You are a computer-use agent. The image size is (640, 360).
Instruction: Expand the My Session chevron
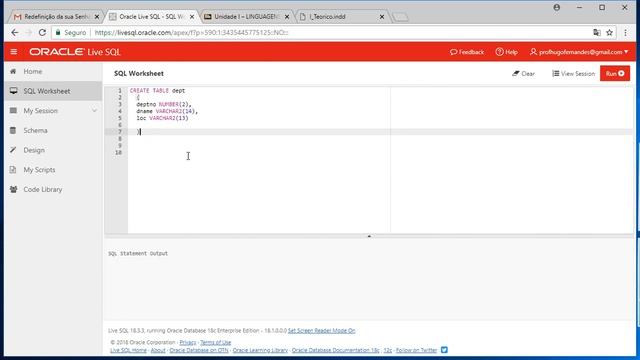94,111
